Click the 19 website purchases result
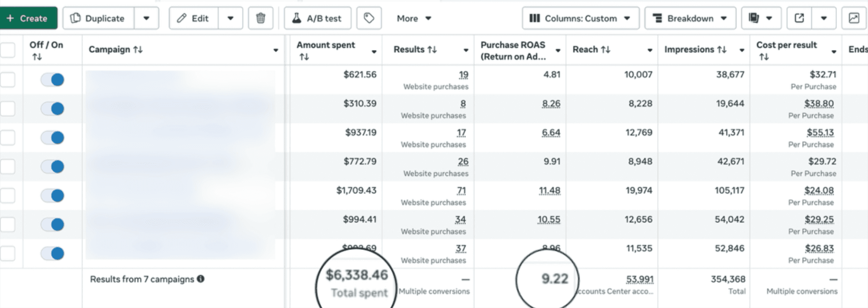 (464, 75)
